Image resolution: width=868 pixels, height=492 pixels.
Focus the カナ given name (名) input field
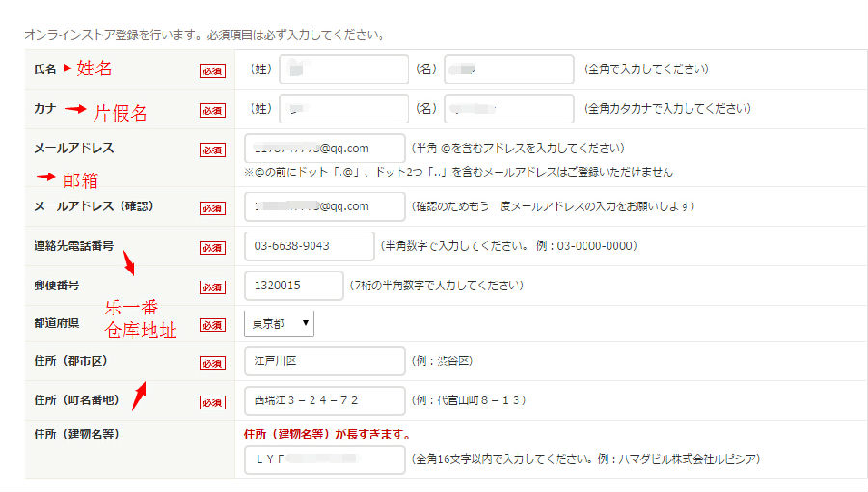[508, 109]
